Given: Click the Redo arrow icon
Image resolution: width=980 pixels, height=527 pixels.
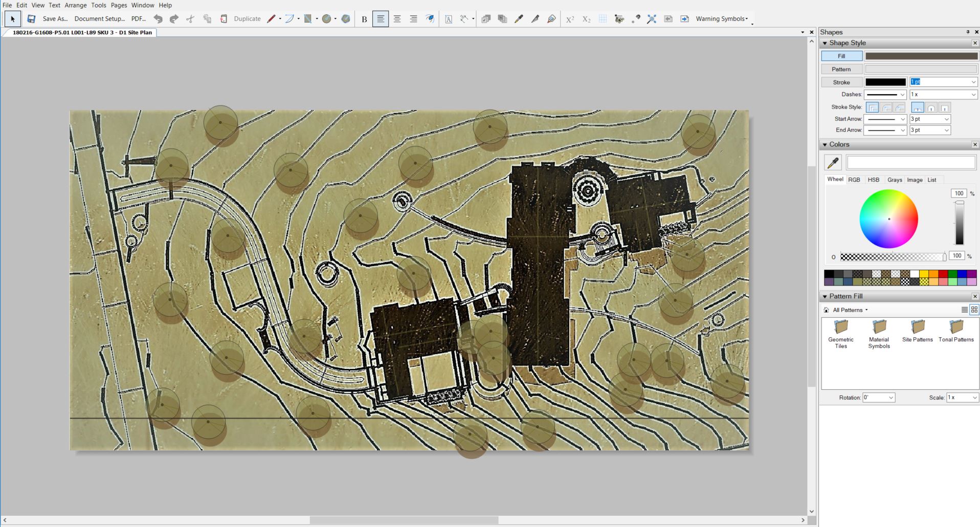Looking at the screenshot, I should click(174, 19).
